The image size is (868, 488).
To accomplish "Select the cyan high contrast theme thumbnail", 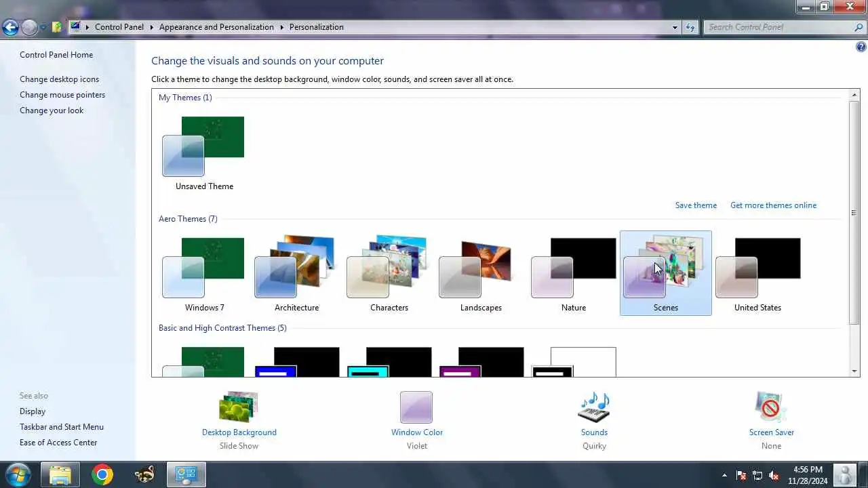I will 389,362.
